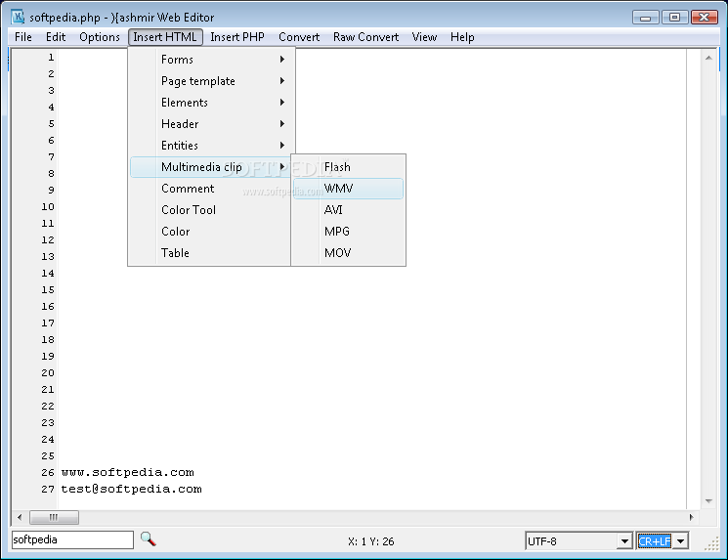728x560 pixels.
Task: Open the Convert menu
Action: (299, 37)
